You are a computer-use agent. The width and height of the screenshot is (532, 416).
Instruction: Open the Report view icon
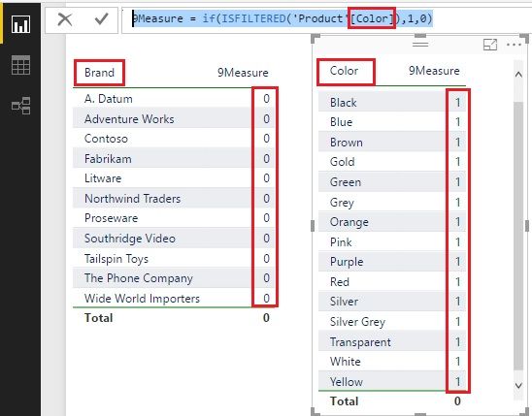click(x=20, y=24)
